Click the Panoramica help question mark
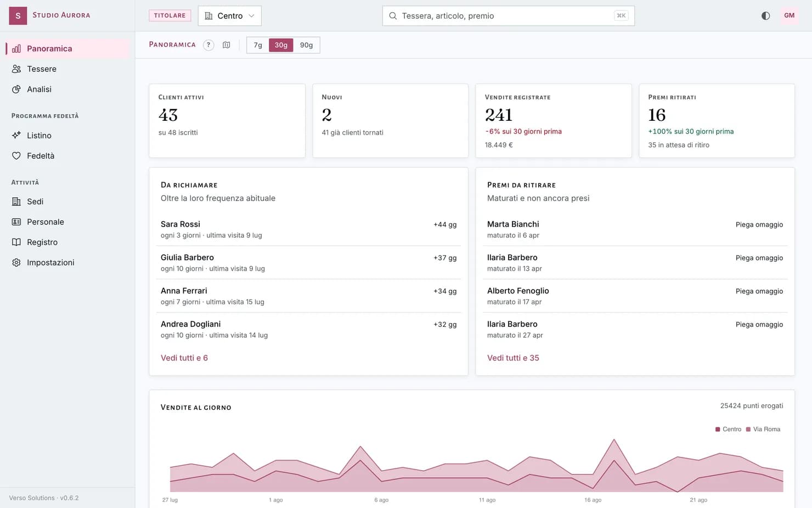Image resolution: width=812 pixels, height=508 pixels. point(208,45)
